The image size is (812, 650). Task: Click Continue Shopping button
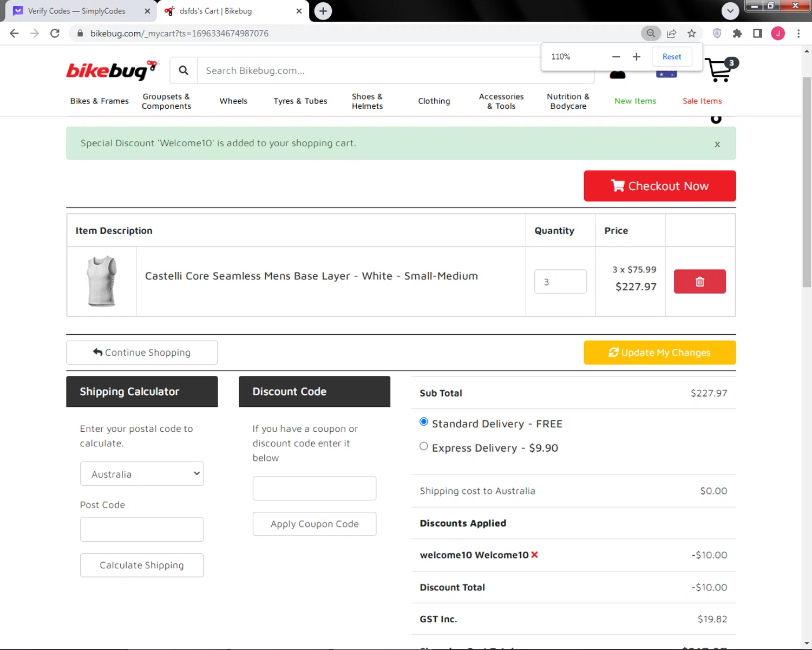[x=142, y=353]
